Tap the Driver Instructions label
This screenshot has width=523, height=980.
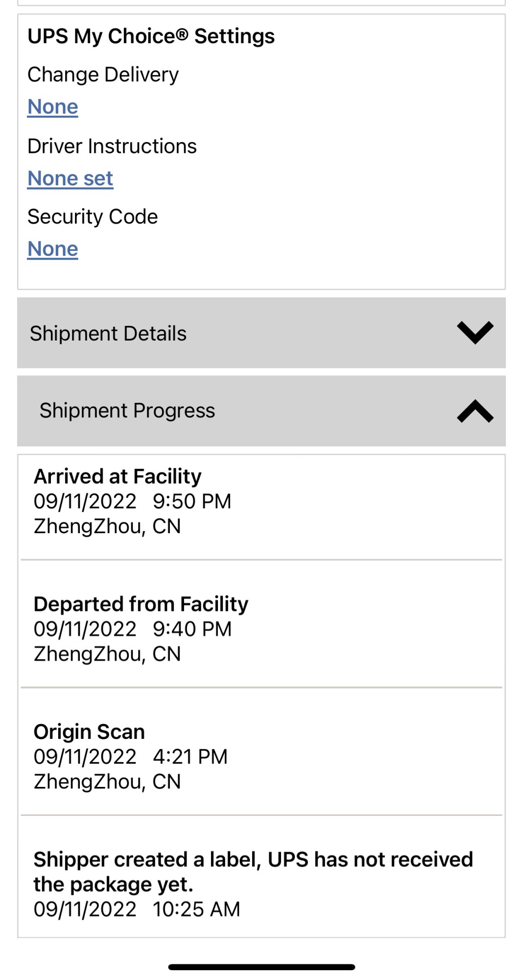tap(112, 146)
